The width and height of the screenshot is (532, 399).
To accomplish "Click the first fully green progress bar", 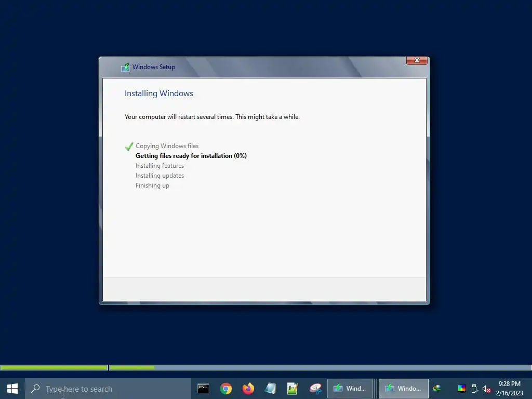I will [54, 367].
